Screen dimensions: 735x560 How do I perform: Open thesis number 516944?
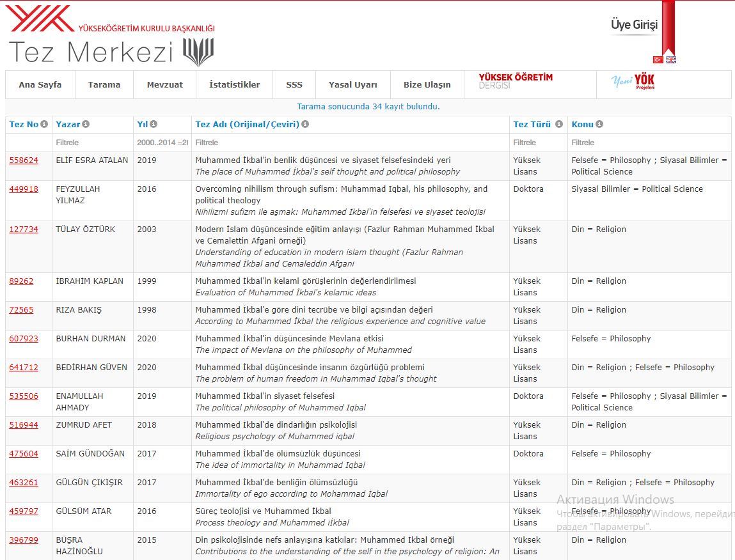coord(24,425)
